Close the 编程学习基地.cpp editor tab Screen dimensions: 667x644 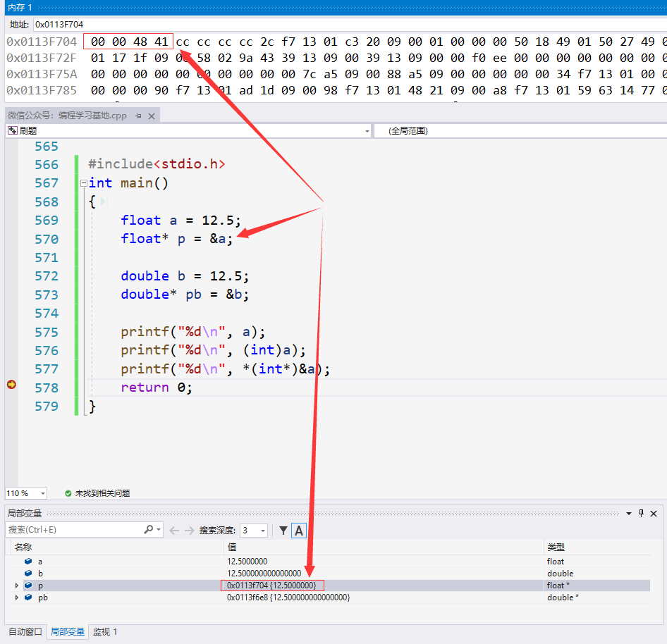pos(152,116)
